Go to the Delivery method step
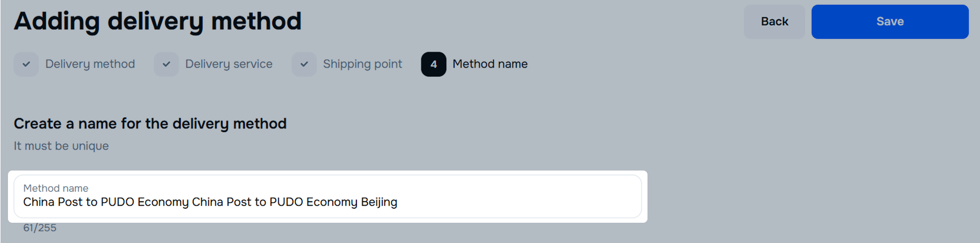This screenshot has height=243, width=980. click(90, 64)
